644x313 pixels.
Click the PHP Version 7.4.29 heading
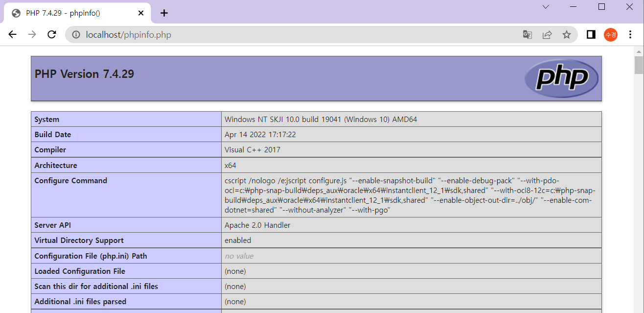click(84, 74)
